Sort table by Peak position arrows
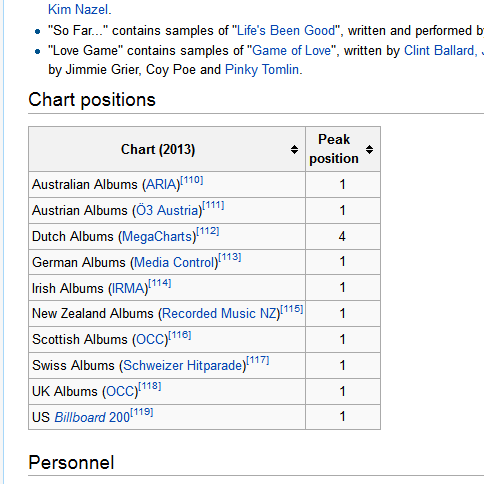Viewport: 488px width, 484px height. tap(369, 149)
